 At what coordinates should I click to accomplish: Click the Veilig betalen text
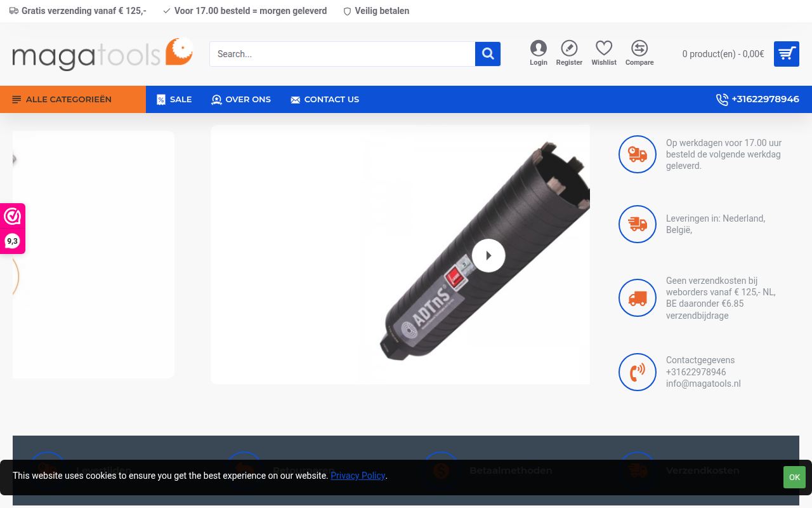[x=382, y=11]
